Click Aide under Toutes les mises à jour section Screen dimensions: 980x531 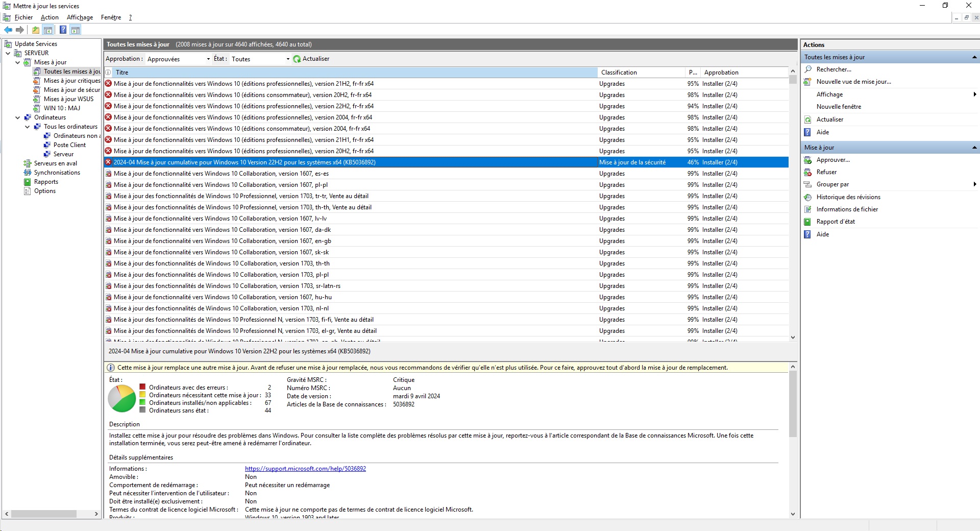[823, 132]
